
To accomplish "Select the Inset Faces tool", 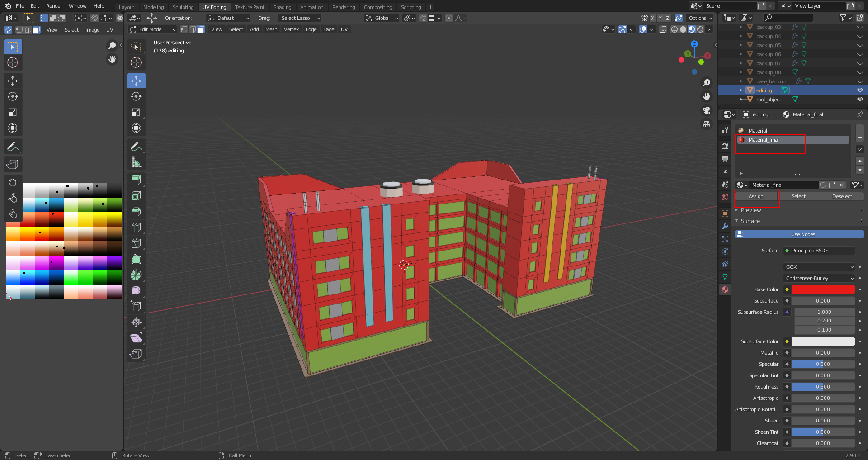I will point(136,196).
